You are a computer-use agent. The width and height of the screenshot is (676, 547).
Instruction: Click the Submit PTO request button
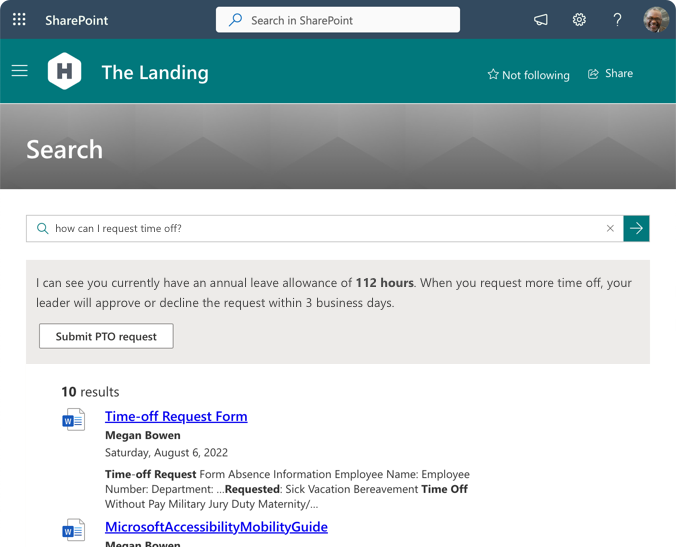[106, 336]
